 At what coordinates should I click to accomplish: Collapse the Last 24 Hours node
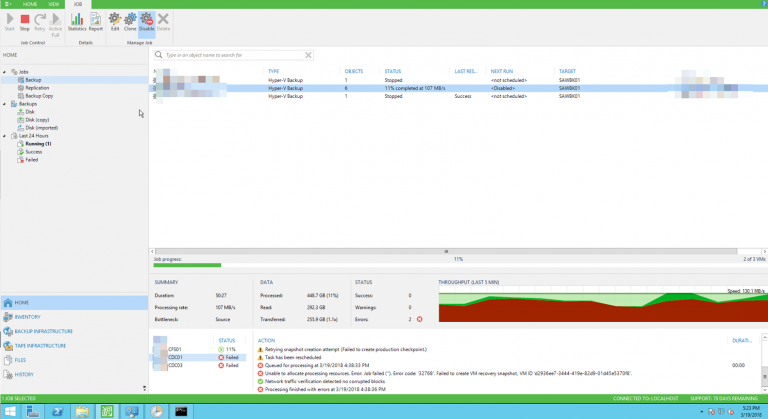click(5, 136)
